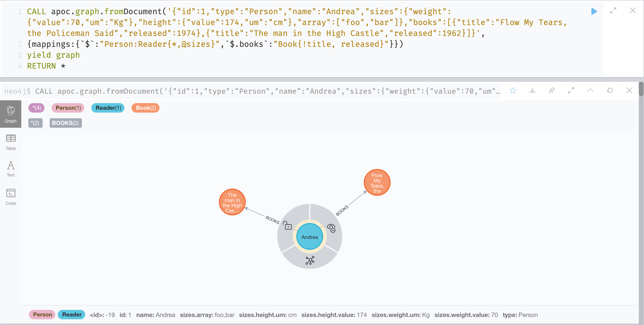Viewport: 644px width, 325px height.
Task: Click the download query results button
Action: click(x=533, y=90)
